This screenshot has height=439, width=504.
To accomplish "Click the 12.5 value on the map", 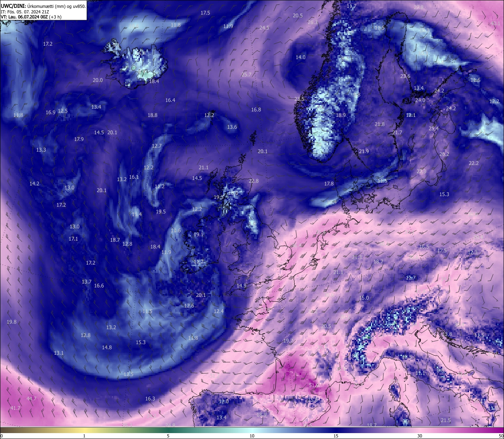I will [x=63, y=111].
